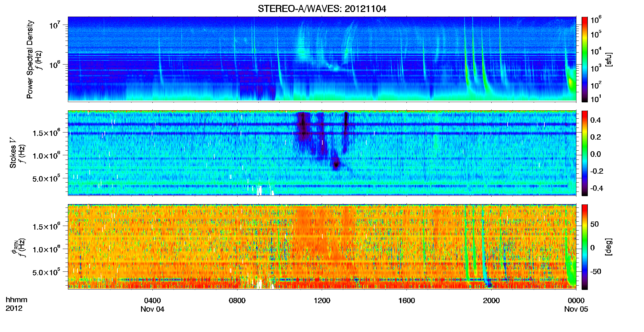Click the Nov 05 date label
This screenshot has width=644, height=332.
[576, 309]
